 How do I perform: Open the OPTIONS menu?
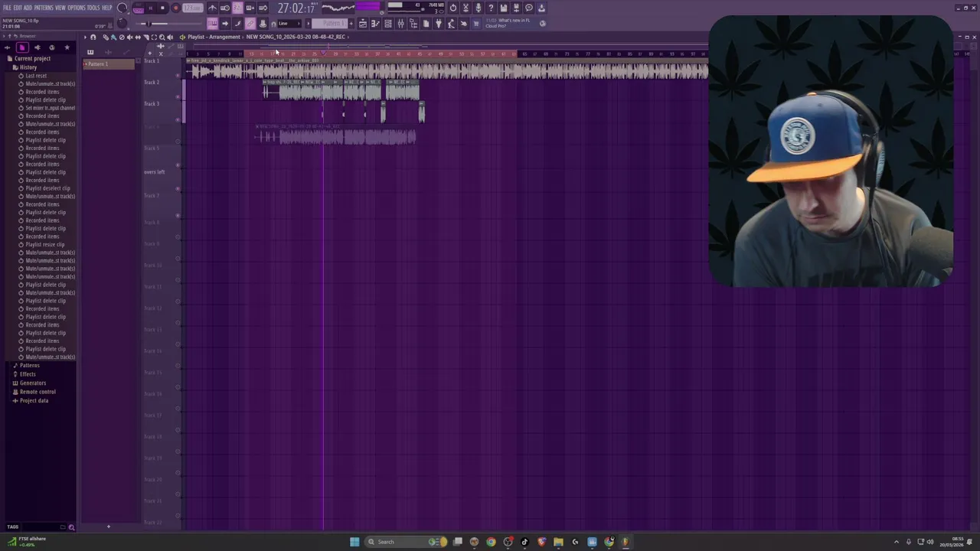[77, 8]
